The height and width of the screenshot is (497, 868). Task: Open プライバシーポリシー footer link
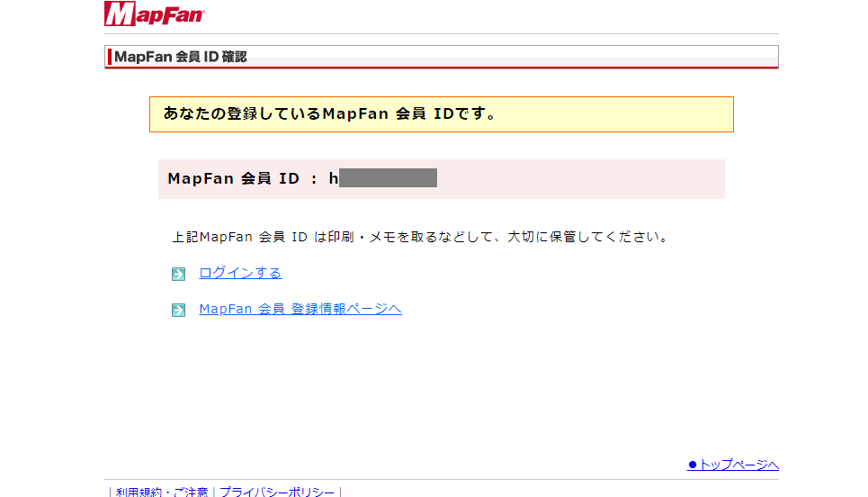coord(277,492)
